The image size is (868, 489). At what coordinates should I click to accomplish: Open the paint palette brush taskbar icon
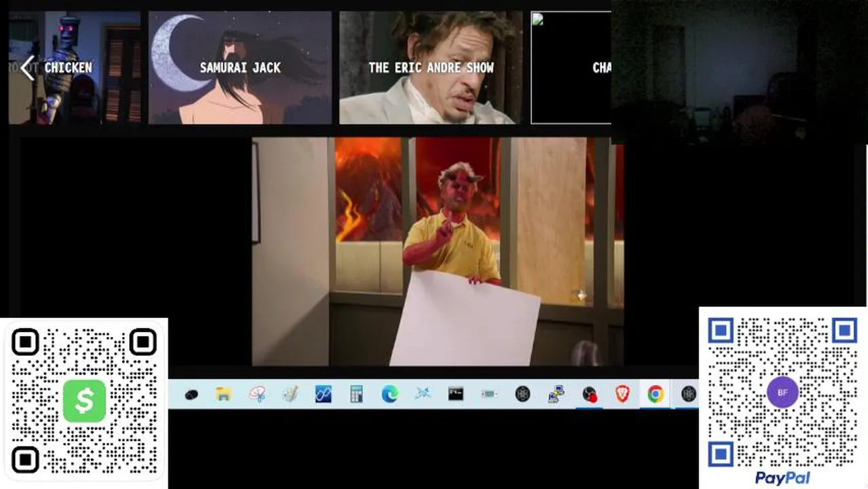point(290,394)
